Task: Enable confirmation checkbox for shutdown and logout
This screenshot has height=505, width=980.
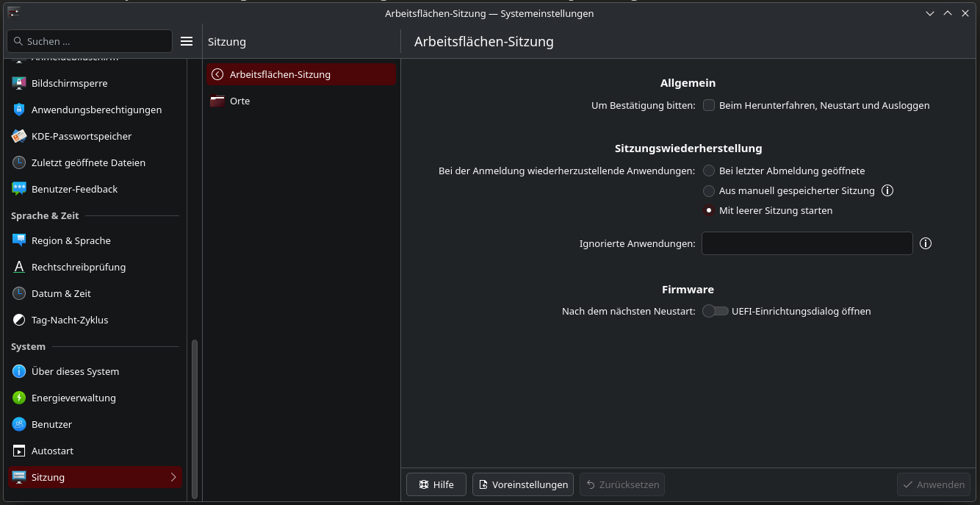Action: (709, 105)
